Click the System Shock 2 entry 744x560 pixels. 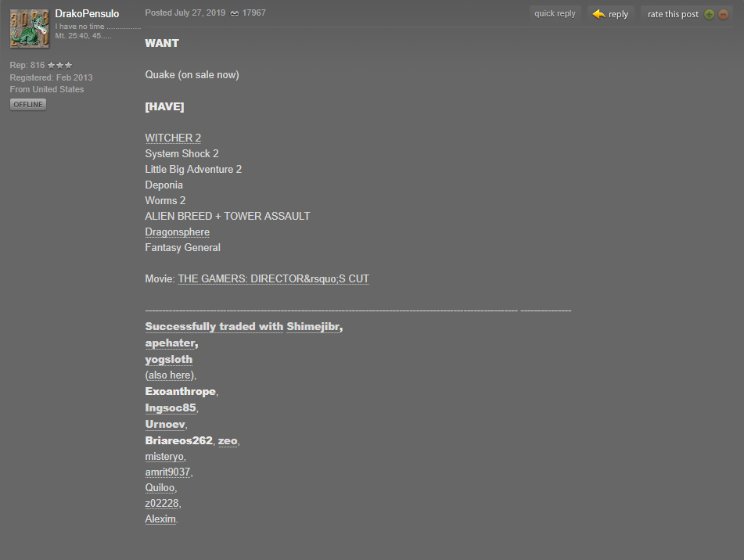(182, 153)
